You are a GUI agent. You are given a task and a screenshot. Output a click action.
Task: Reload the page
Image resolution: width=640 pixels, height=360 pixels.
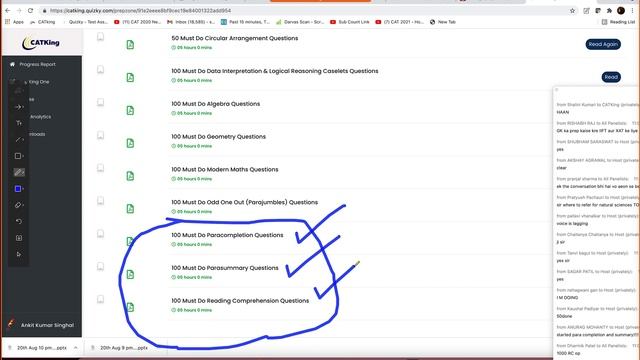coord(30,10)
